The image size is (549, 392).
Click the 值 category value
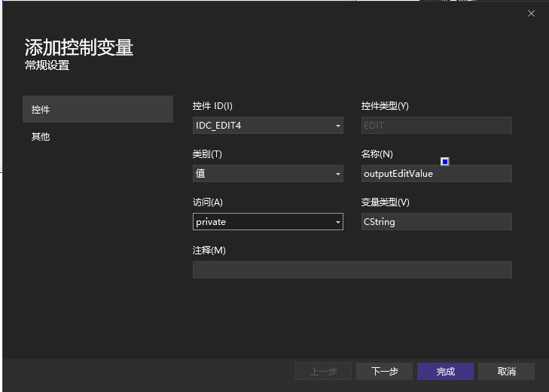click(x=200, y=174)
